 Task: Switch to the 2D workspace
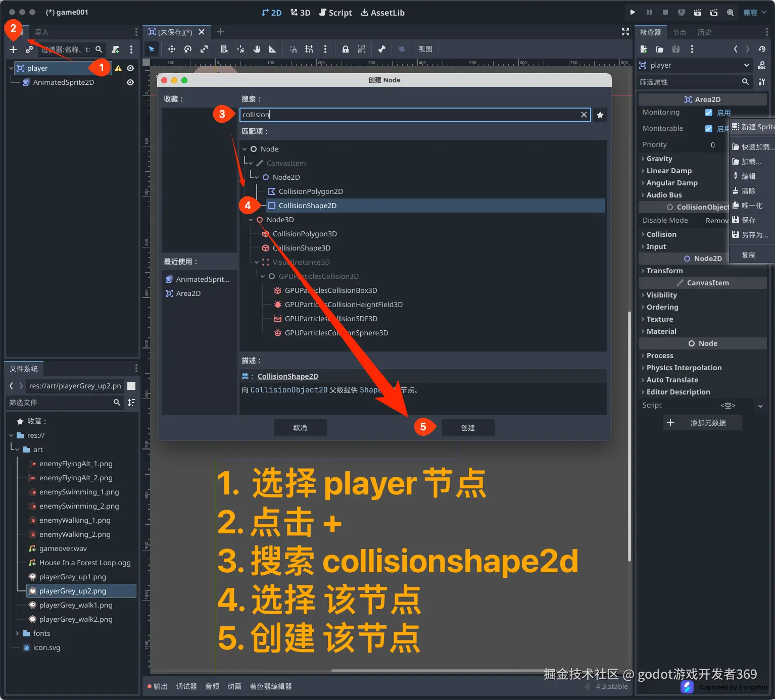point(271,13)
